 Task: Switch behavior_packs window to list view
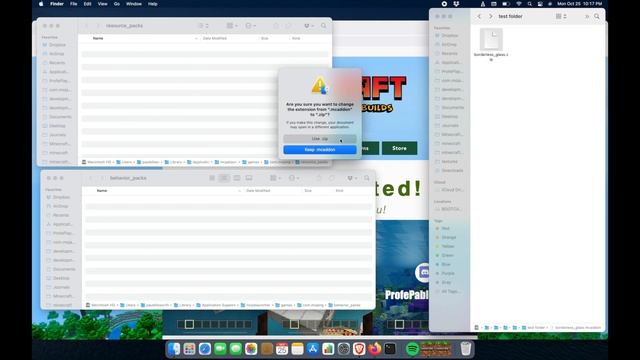pos(224,178)
